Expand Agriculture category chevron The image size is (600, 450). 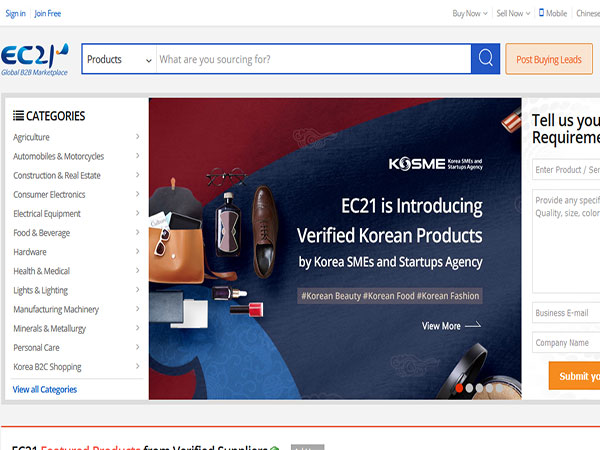tap(137, 137)
